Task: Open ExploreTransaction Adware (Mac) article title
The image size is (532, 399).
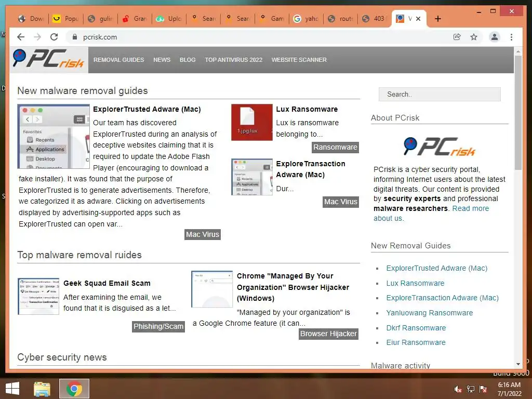Action: pos(311,169)
